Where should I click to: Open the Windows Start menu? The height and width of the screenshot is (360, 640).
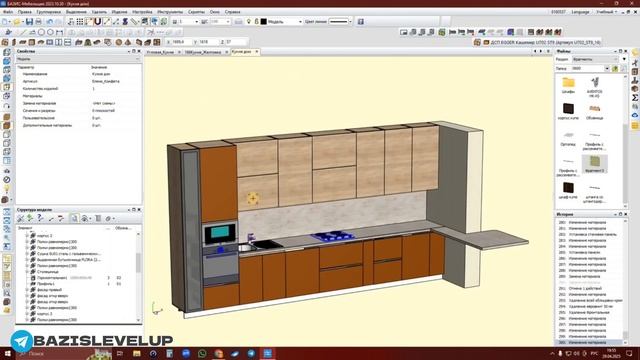7,353
